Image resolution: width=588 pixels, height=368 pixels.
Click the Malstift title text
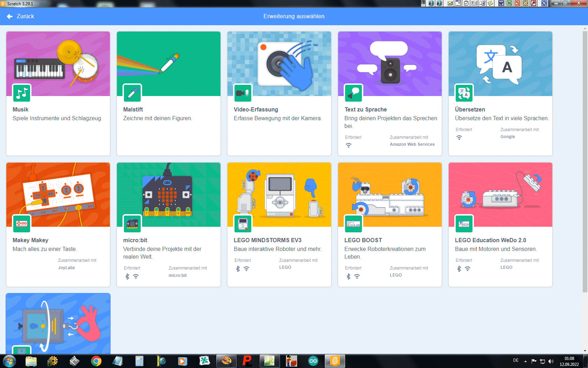click(133, 109)
